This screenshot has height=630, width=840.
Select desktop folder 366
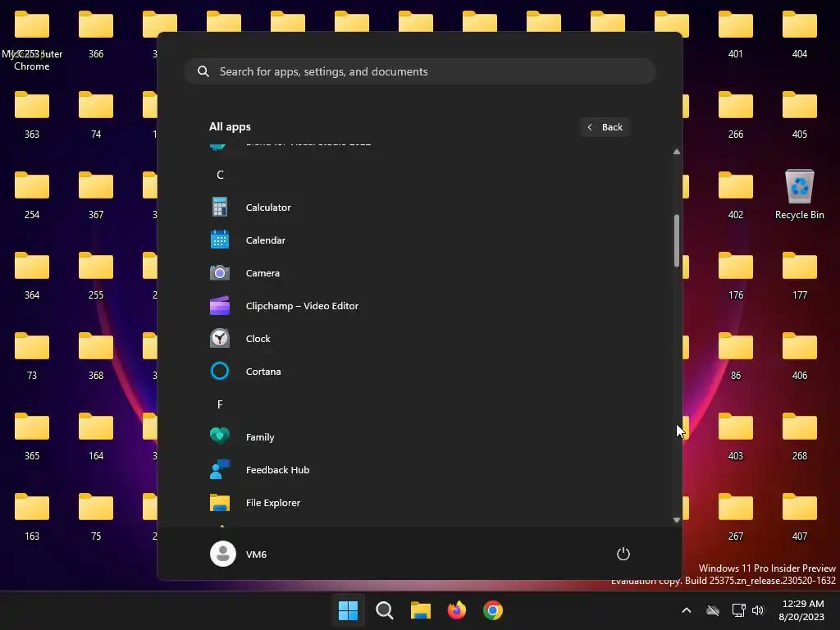coord(96,34)
